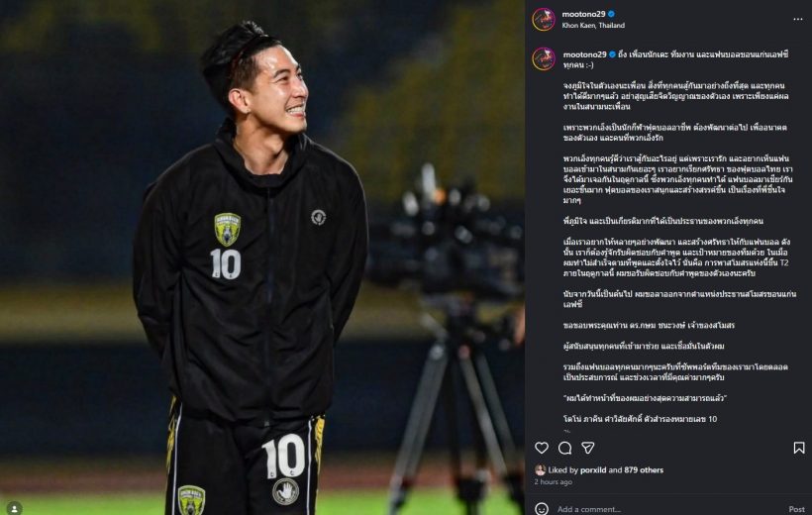812x515 pixels.
Task: Save the post with the bookmark icon
Action: pyautogui.click(x=799, y=448)
